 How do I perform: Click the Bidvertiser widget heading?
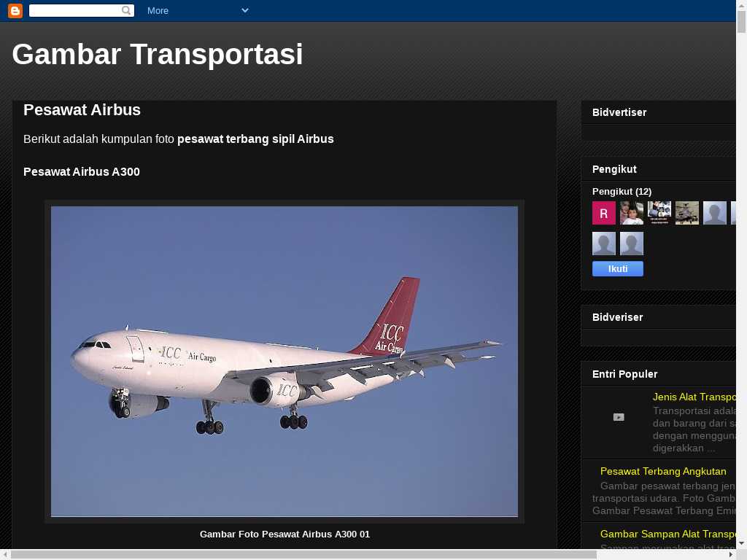coord(619,112)
